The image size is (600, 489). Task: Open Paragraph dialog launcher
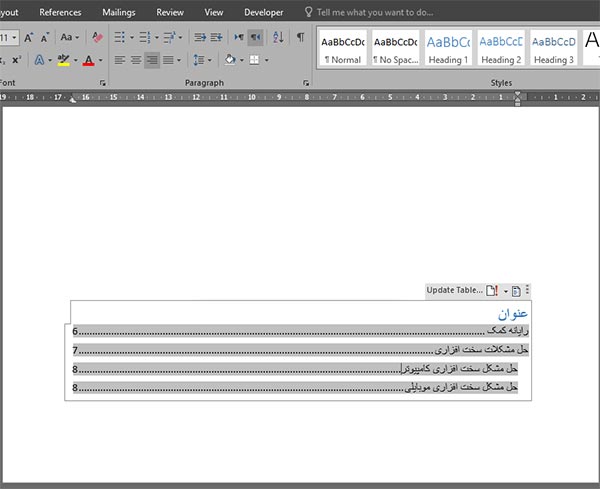coord(306,83)
